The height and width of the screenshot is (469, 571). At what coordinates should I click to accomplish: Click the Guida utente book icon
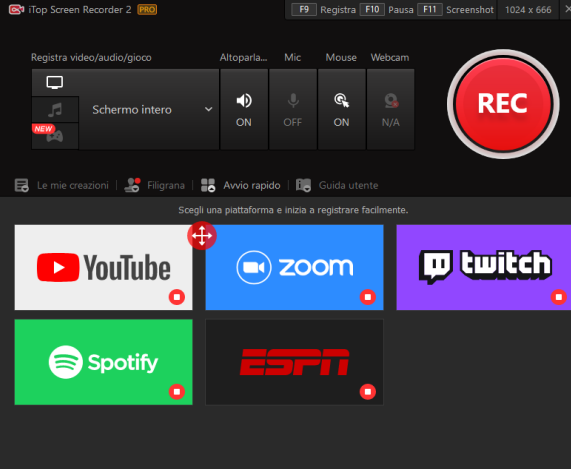click(x=303, y=185)
